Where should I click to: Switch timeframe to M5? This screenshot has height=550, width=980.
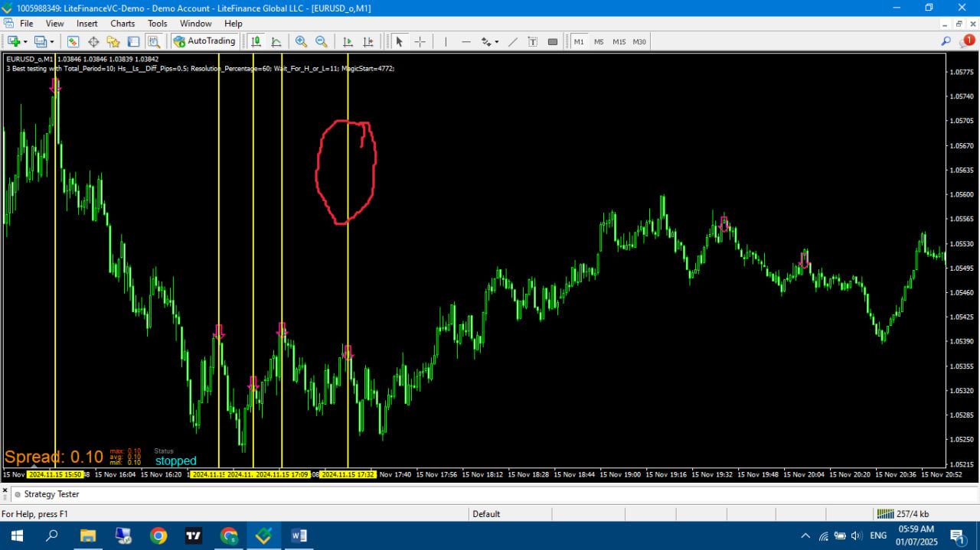pyautogui.click(x=599, y=41)
